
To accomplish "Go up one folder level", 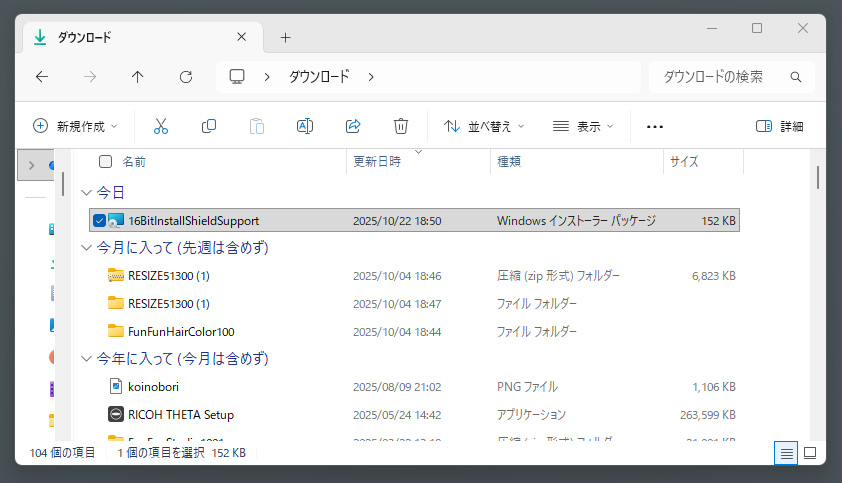I will click(x=138, y=77).
